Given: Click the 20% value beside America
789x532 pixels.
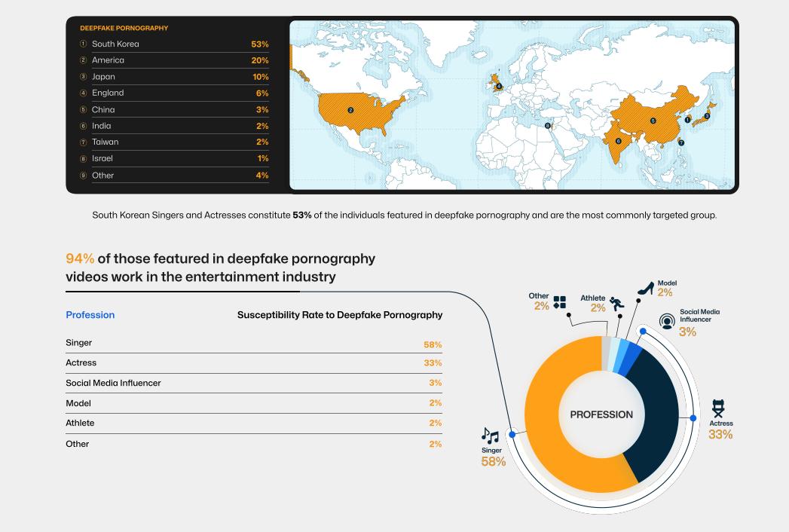Looking at the screenshot, I should point(260,60).
